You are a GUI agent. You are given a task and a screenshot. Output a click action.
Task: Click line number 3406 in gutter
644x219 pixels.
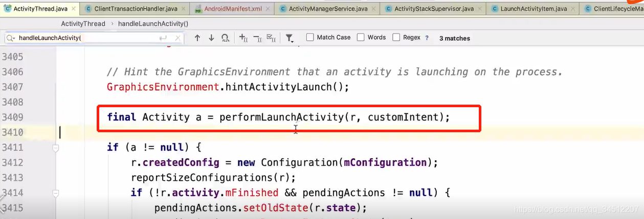pyautogui.click(x=12, y=72)
